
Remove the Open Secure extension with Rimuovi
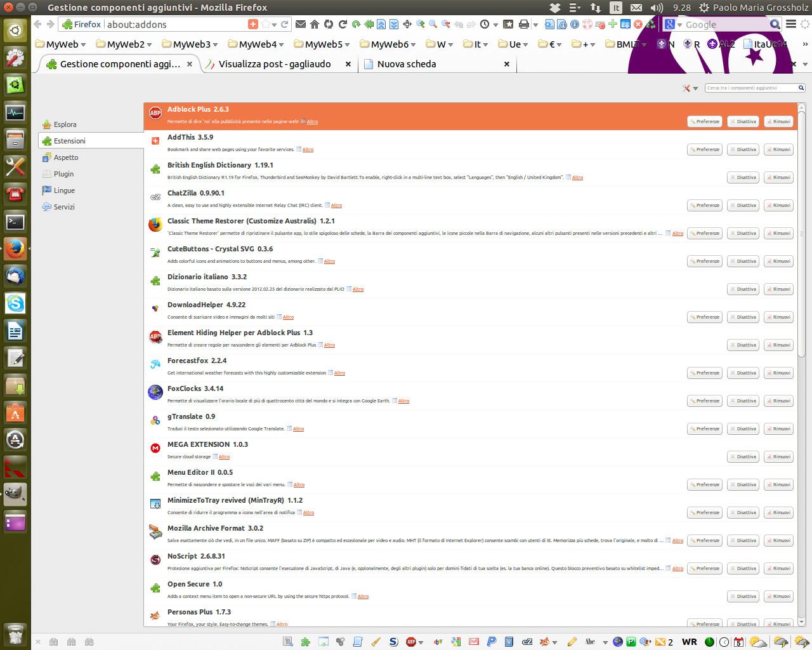778,596
